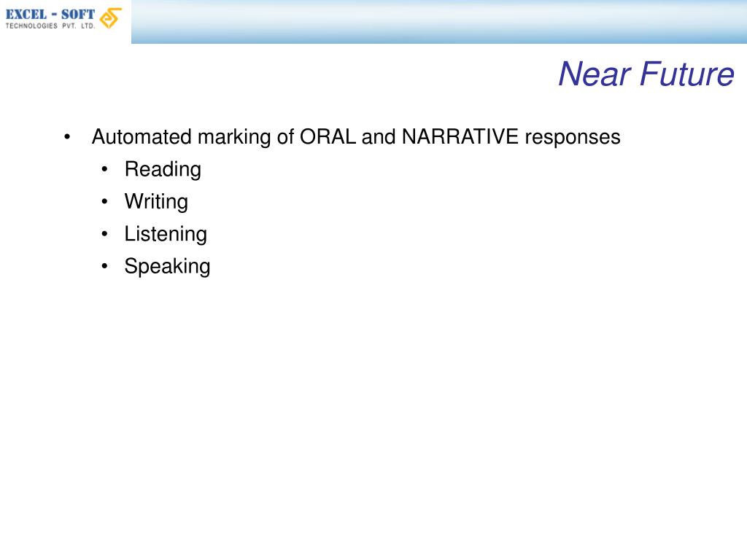Screen dimensions: 747x560
Task: Select the 'Reading' bullet item
Action: tap(163, 169)
